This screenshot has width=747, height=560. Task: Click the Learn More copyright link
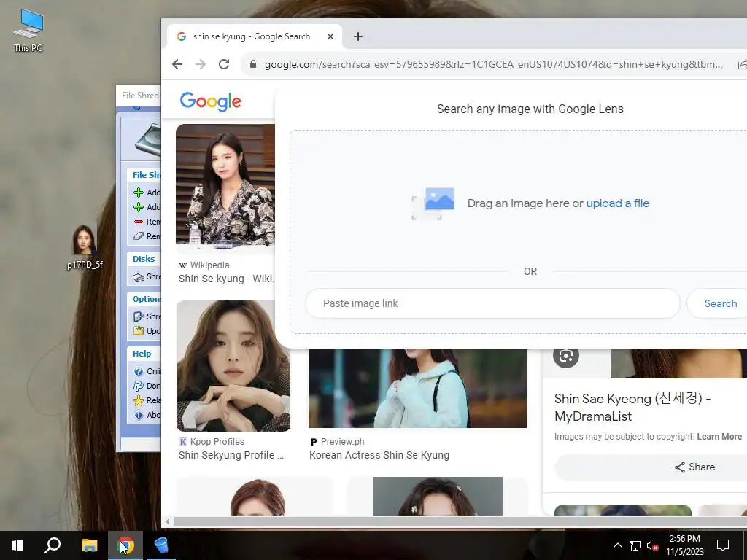click(x=719, y=437)
